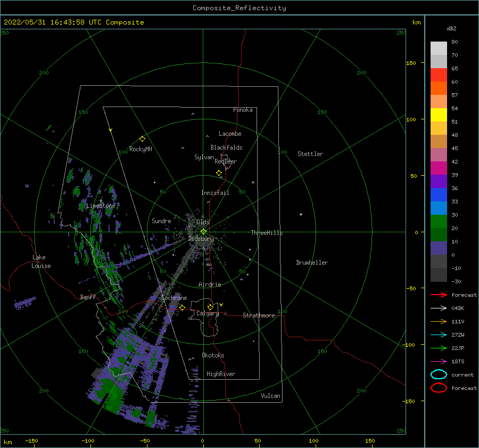Image resolution: width=479 pixels, height=448 pixels.
Task: Click the Innisfail town label
Action: pos(215,193)
